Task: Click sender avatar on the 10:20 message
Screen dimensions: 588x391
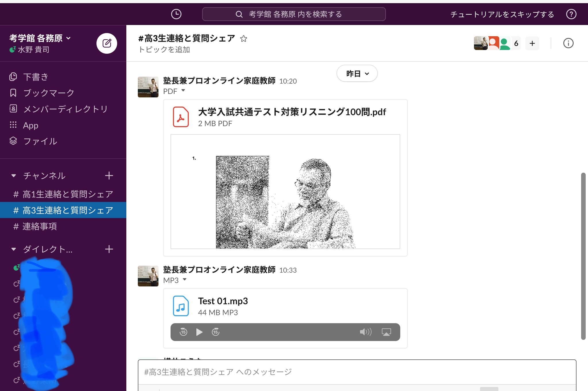Action: (148, 87)
